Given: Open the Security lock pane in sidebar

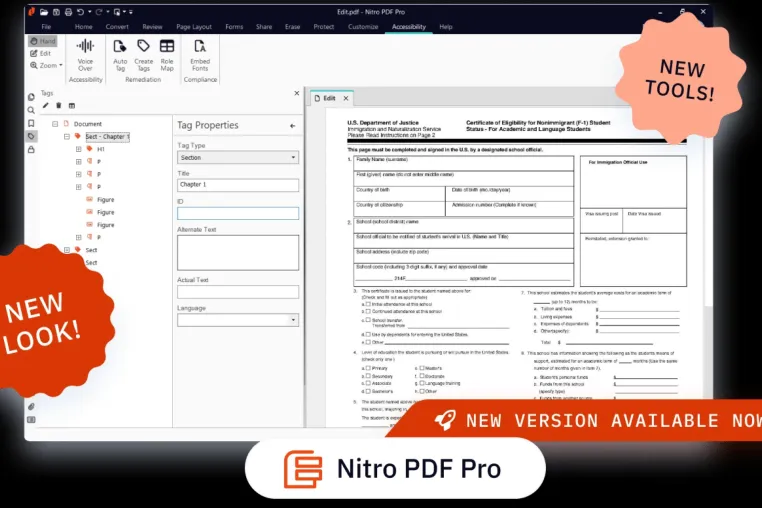Looking at the screenshot, I should point(31,150).
